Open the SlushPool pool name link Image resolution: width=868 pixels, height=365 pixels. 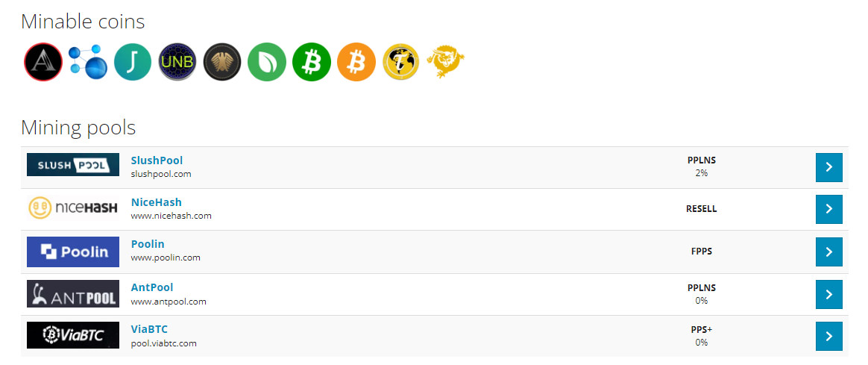coord(157,160)
